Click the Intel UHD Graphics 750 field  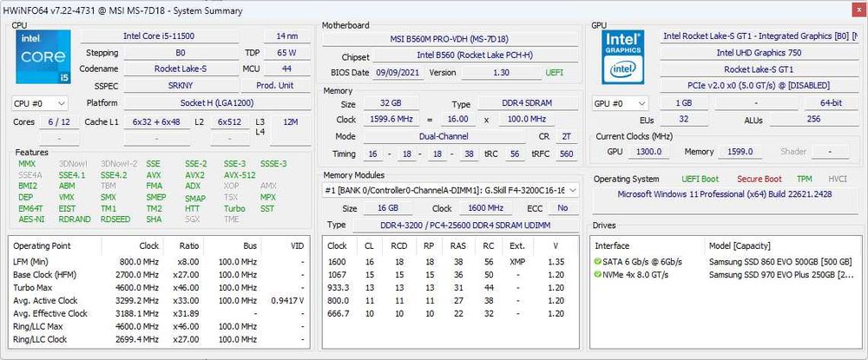tap(759, 53)
